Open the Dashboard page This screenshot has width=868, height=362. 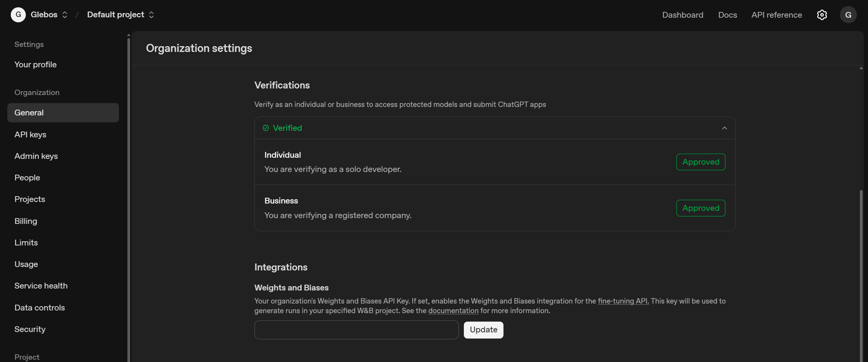(682, 15)
